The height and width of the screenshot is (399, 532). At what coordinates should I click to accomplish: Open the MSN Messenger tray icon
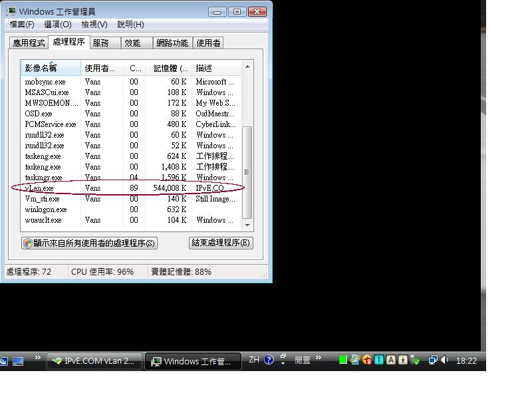pos(355,360)
